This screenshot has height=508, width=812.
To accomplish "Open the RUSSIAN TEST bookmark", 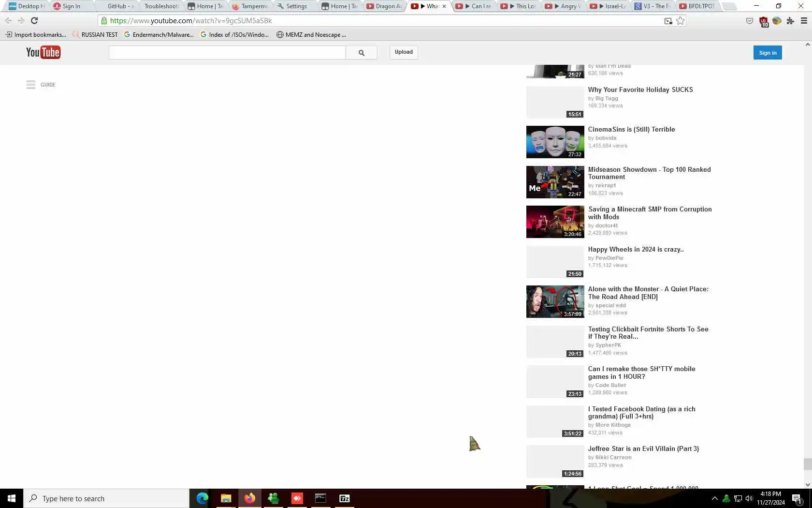I will [95, 35].
